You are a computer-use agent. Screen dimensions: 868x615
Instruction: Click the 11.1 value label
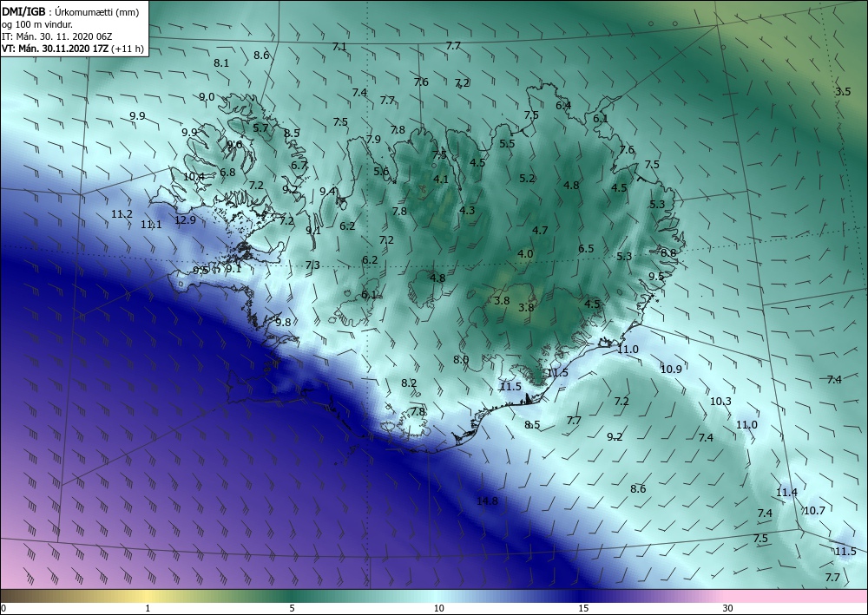click(151, 224)
